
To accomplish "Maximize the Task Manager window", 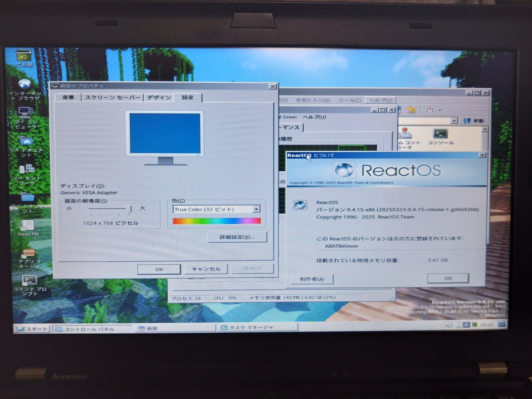I will (383, 110).
